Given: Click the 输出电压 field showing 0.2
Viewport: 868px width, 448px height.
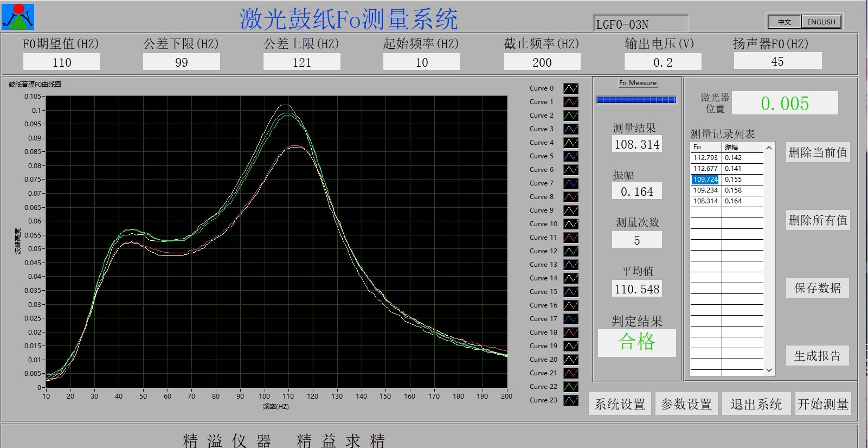Looking at the screenshot, I should click(x=663, y=62).
